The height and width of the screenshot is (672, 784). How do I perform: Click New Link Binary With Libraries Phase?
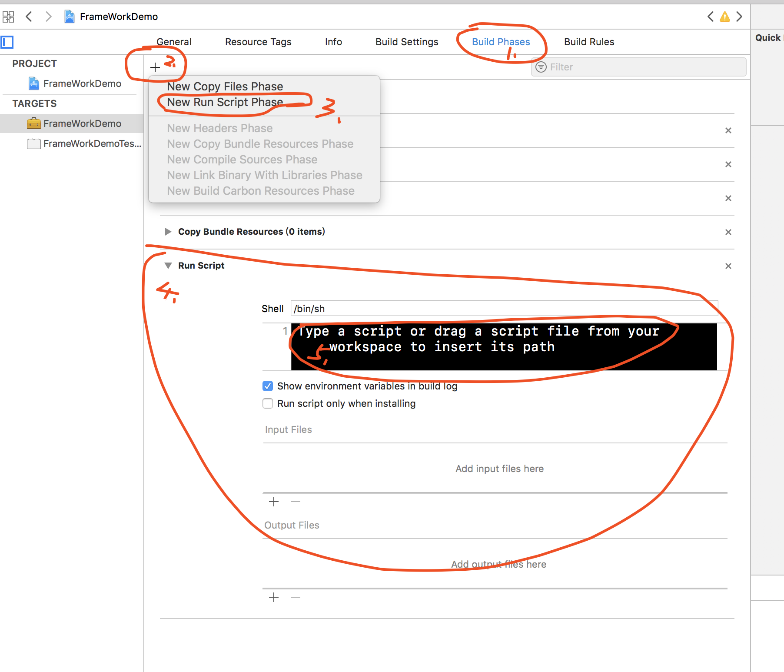point(264,175)
